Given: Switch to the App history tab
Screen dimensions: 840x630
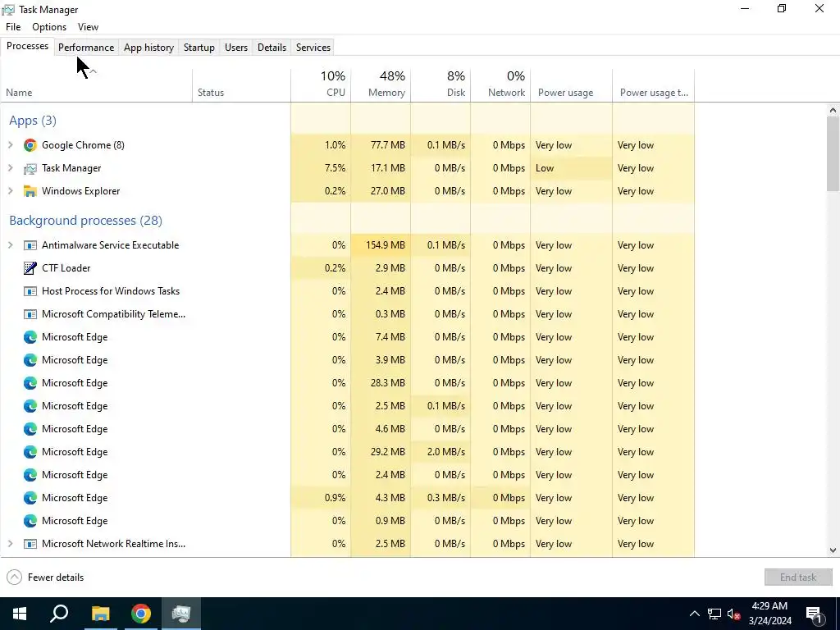Looking at the screenshot, I should pos(149,47).
